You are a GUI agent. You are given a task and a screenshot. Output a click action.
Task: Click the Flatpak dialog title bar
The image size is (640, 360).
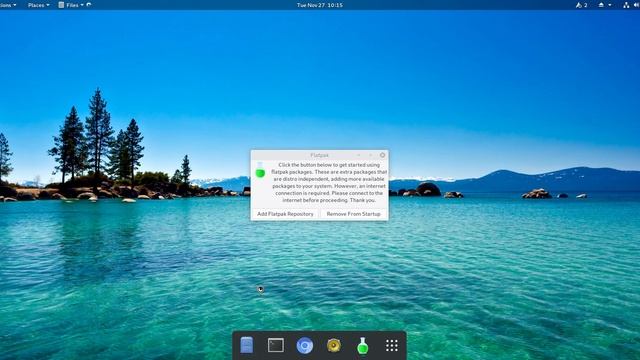[319, 155]
